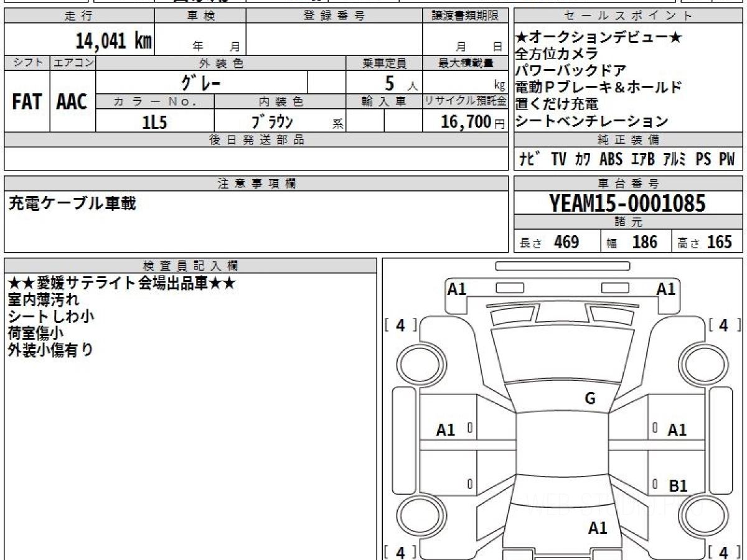This screenshot has height=560, width=747.
Task: Select the 充電ケーブル車載 note
Action: pyautogui.click(x=72, y=203)
